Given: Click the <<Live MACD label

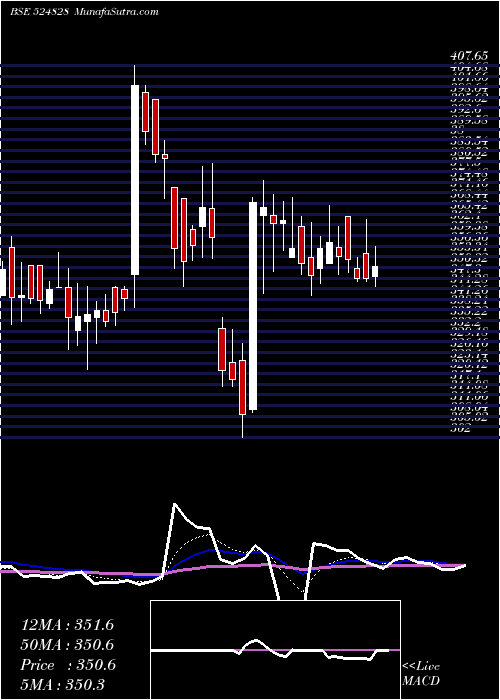Looking at the screenshot, I should coord(421,674).
